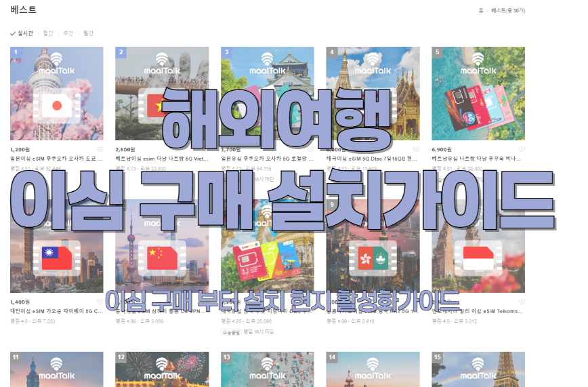
Task: Click the 1,400원 price
Action: [x=20, y=302]
